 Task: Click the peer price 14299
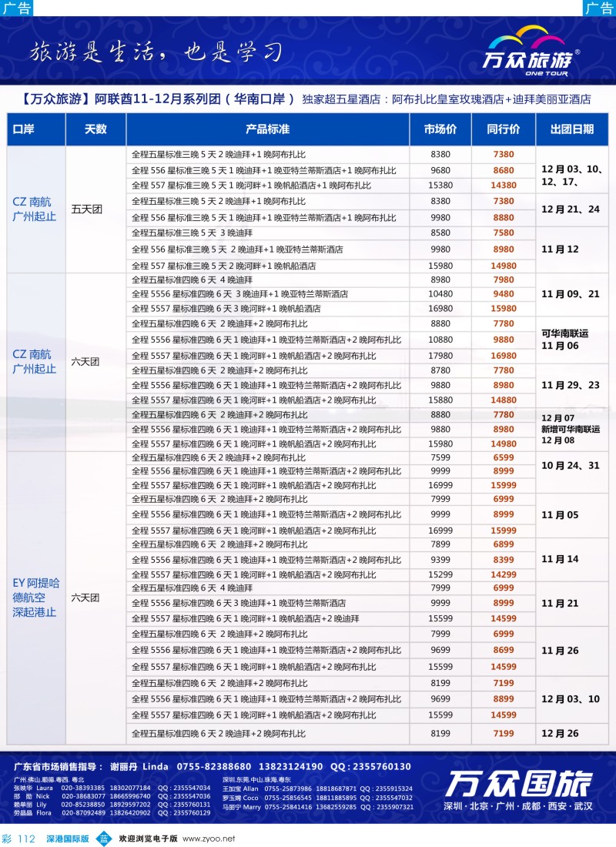[504, 574]
